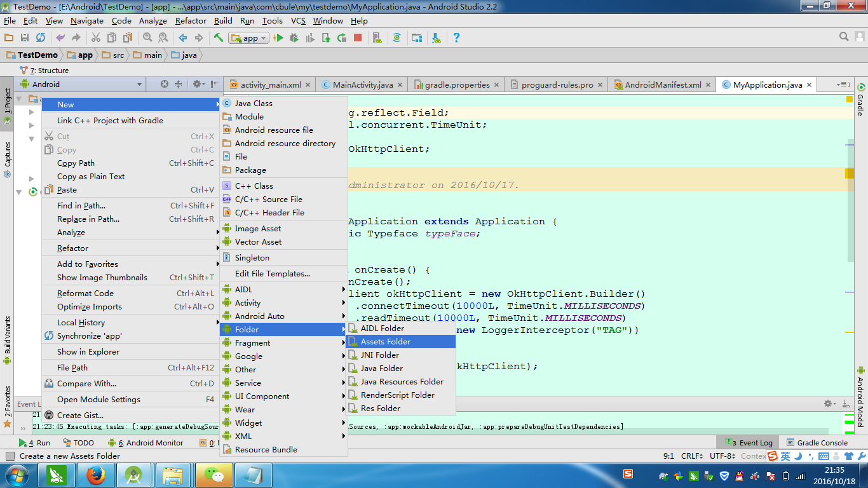Close the AndroidManifest.xml tab
The width and height of the screenshot is (868, 488).
[709, 85]
